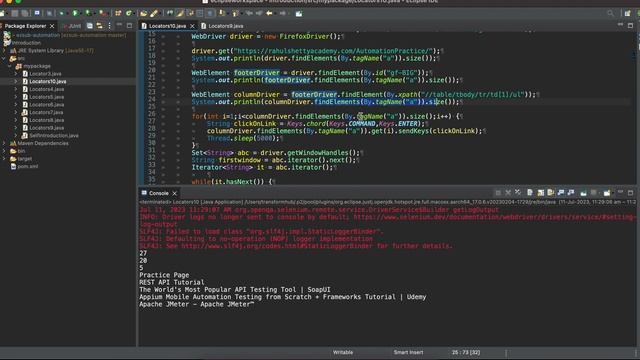Click the Open Perspective icon at top right
Screen dimensions: 640x360
[x=627, y=13]
